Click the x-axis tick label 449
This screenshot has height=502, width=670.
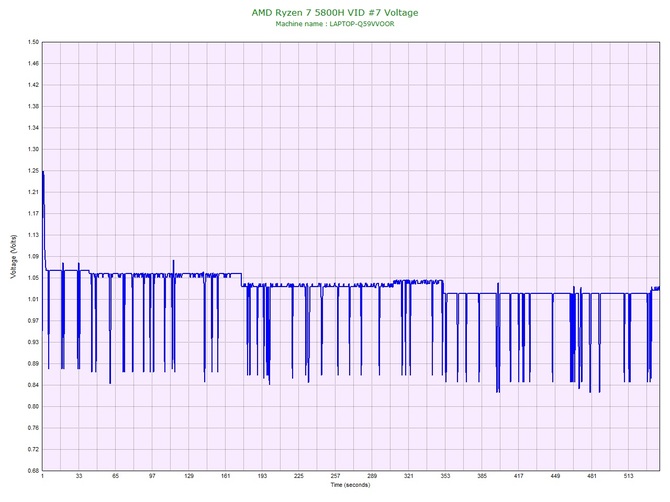[x=555, y=476]
